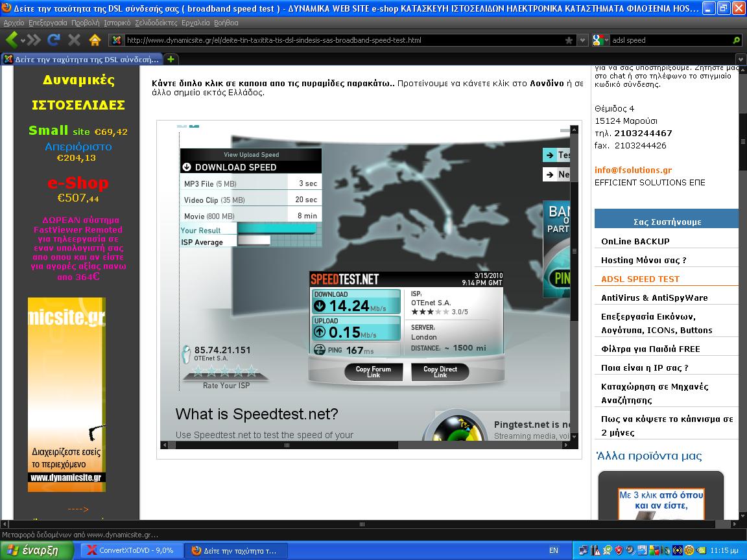Rate your ISP with the five stars
The height and width of the screenshot is (560, 747).
pyautogui.click(x=225, y=371)
